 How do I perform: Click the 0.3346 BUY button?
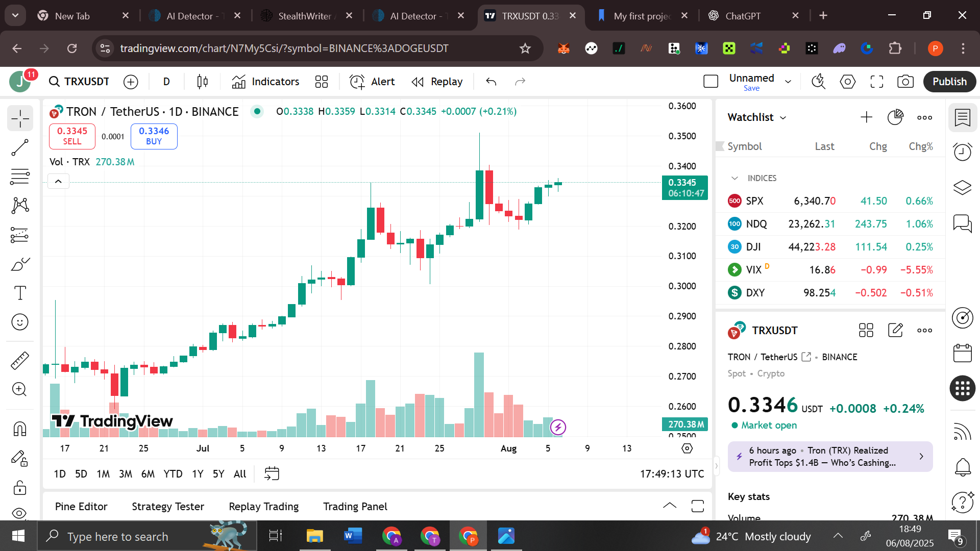tap(154, 136)
